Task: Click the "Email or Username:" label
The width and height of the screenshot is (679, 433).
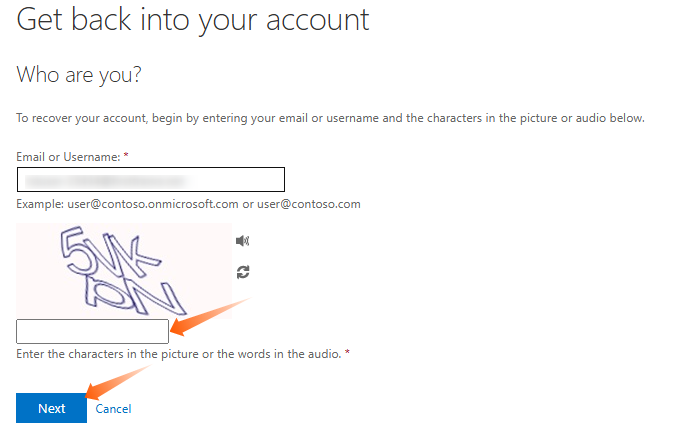Action: point(68,157)
